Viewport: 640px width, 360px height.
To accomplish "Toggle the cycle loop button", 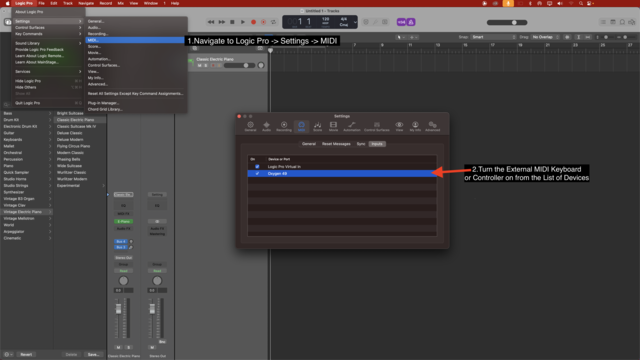I will [273, 22].
